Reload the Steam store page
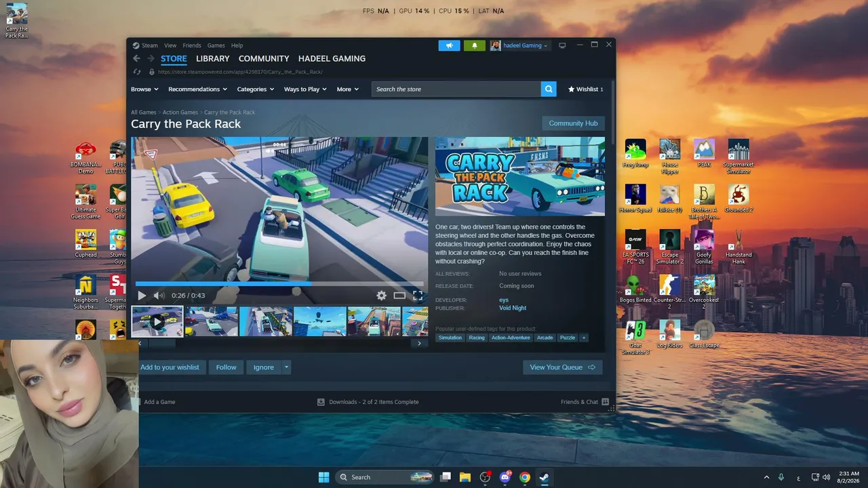868x488 pixels. [137, 72]
